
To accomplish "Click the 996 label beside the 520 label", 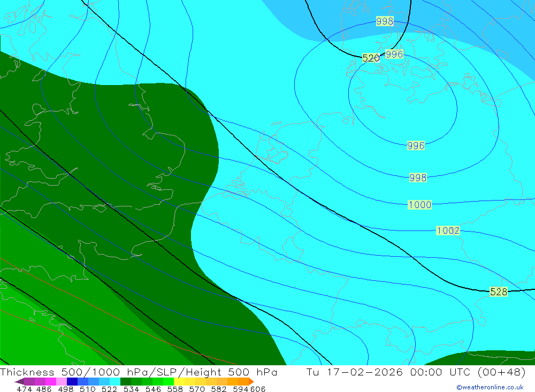I will [x=394, y=54].
